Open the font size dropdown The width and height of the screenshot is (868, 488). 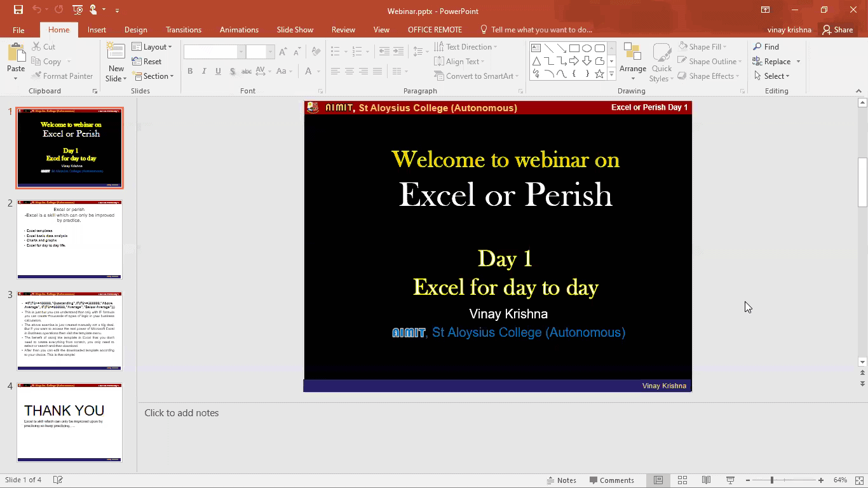coord(270,52)
